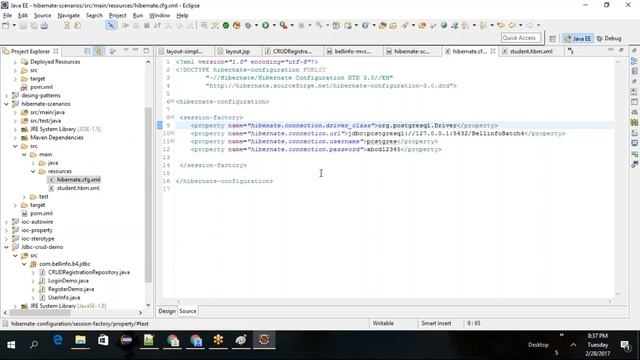Select pom.xml under hibernate-scenarios

[41, 213]
